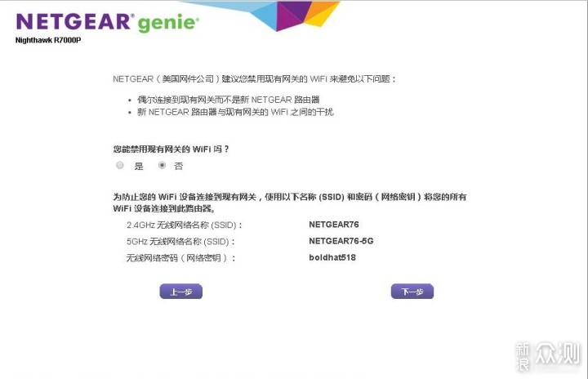
Task: Click the 2.4GHz 无线网络名称 (SSID) label
Action: point(185,225)
